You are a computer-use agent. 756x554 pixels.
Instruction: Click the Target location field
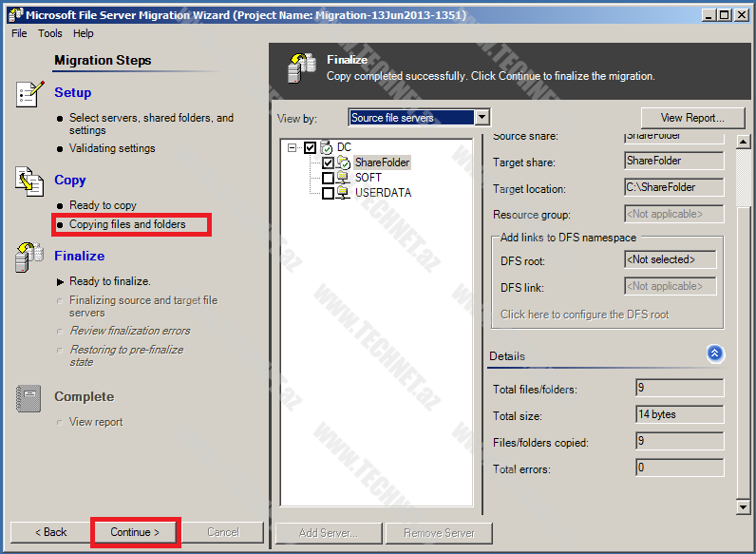click(673, 188)
